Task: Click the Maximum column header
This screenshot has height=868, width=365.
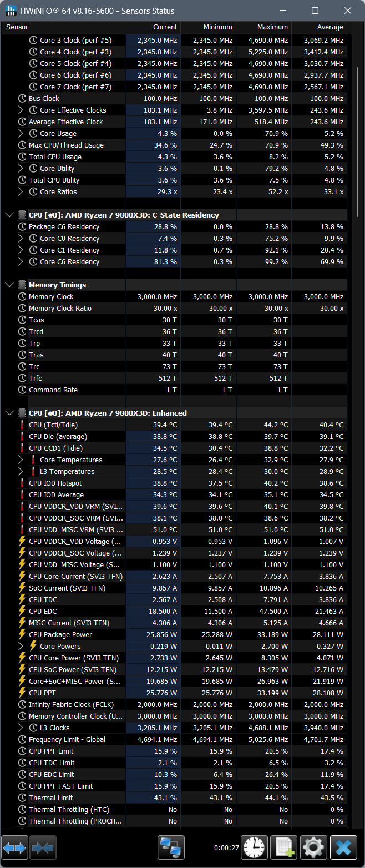Action: [264, 27]
